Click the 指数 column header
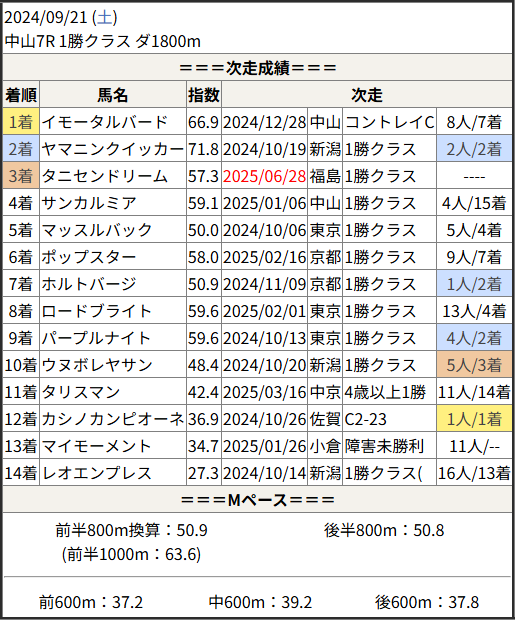The height and width of the screenshot is (620, 515). pos(204,95)
